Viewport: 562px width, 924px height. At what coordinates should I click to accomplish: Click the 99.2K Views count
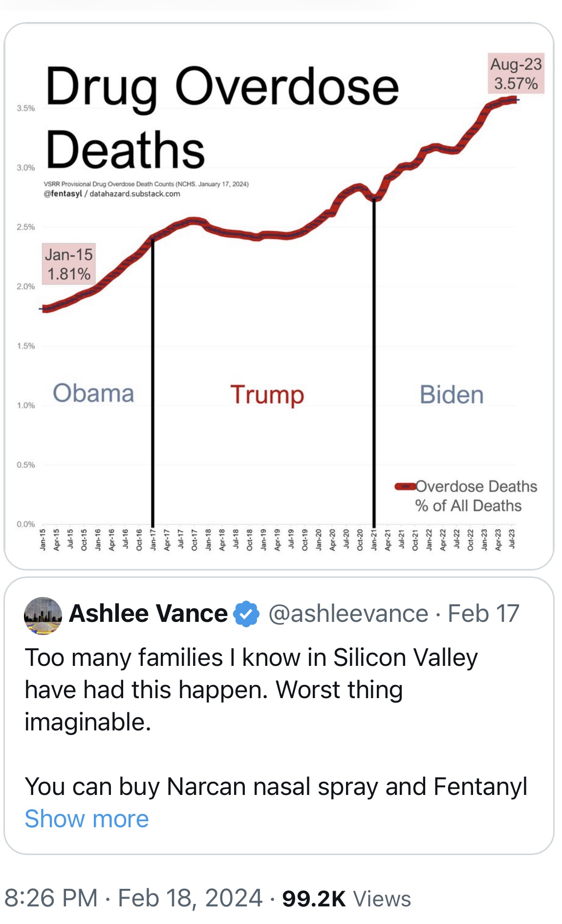[346, 899]
